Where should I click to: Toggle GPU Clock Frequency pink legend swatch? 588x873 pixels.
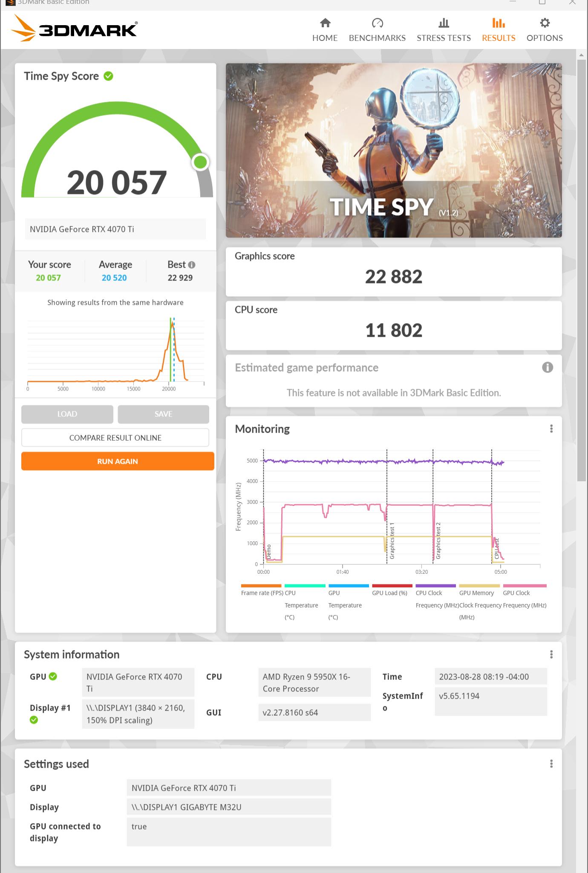[x=525, y=586]
